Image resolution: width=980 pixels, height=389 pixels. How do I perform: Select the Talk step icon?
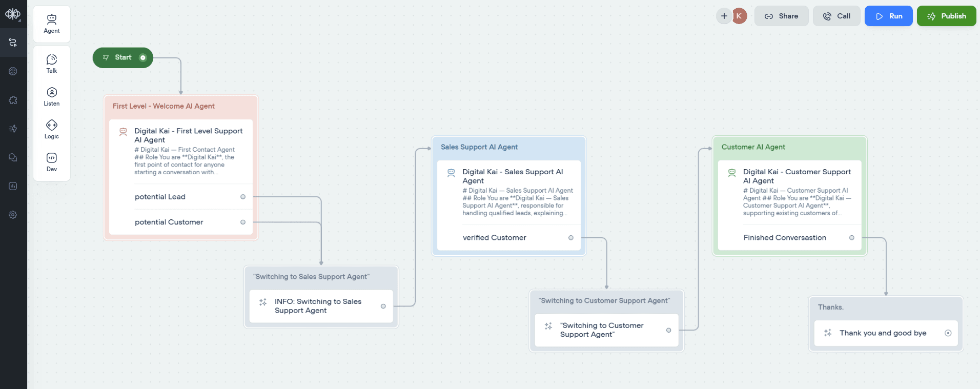pyautogui.click(x=52, y=64)
